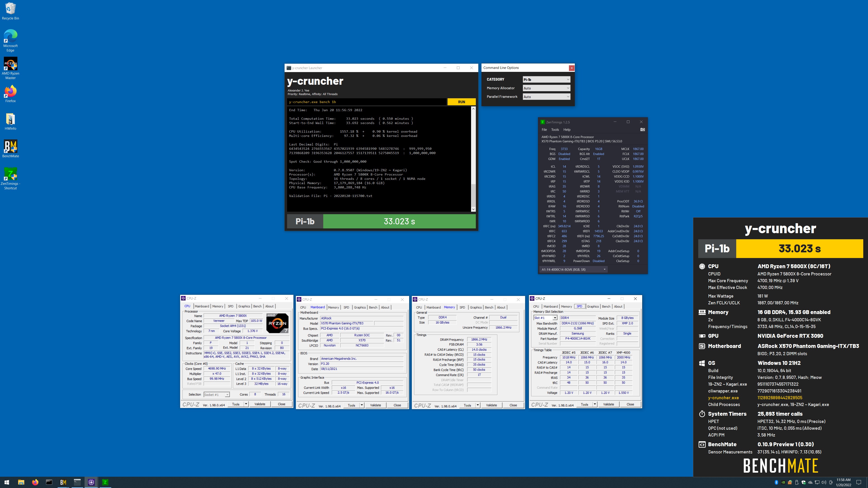Open the Windows Start menu
The width and height of the screenshot is (868, 488).
pos(7,482)
